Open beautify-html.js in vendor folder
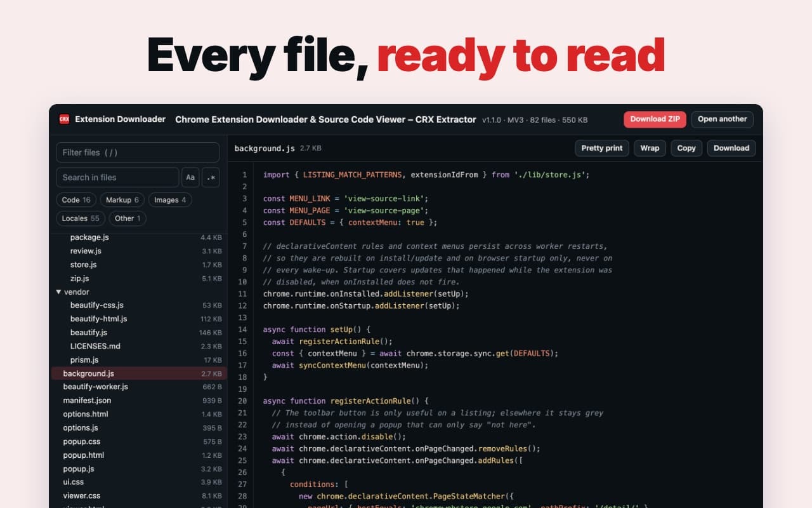Viewport: 812px width, 508px height. pos(139,319)
